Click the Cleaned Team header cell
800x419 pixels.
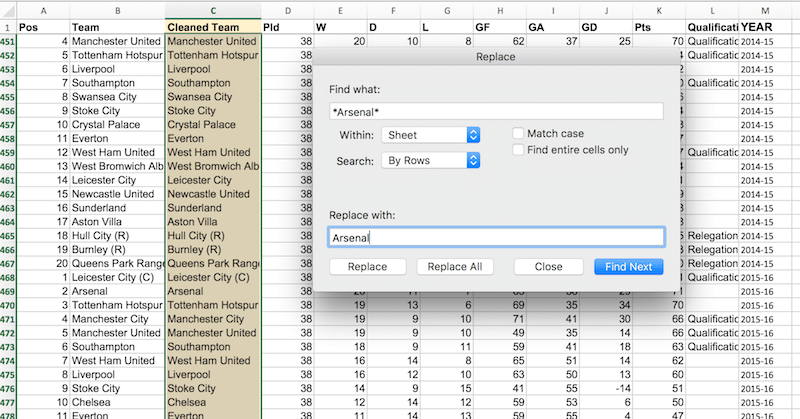[x=213, y=27]
